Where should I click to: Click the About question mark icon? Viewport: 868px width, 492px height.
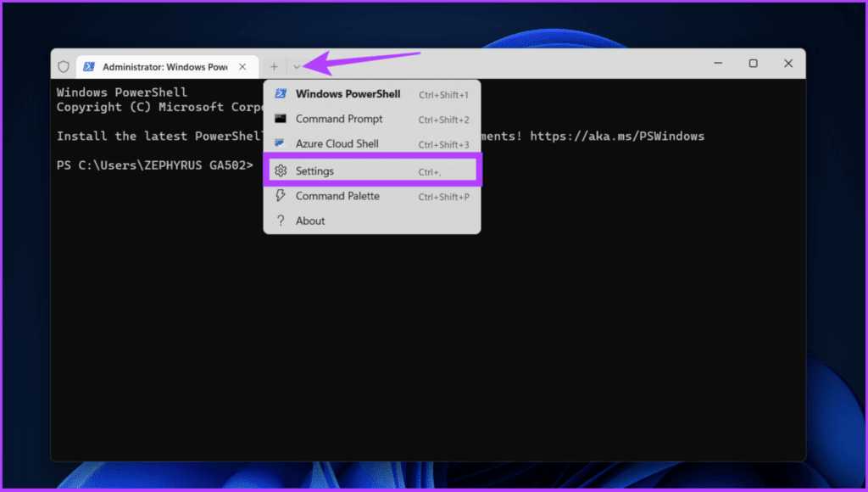281,221
